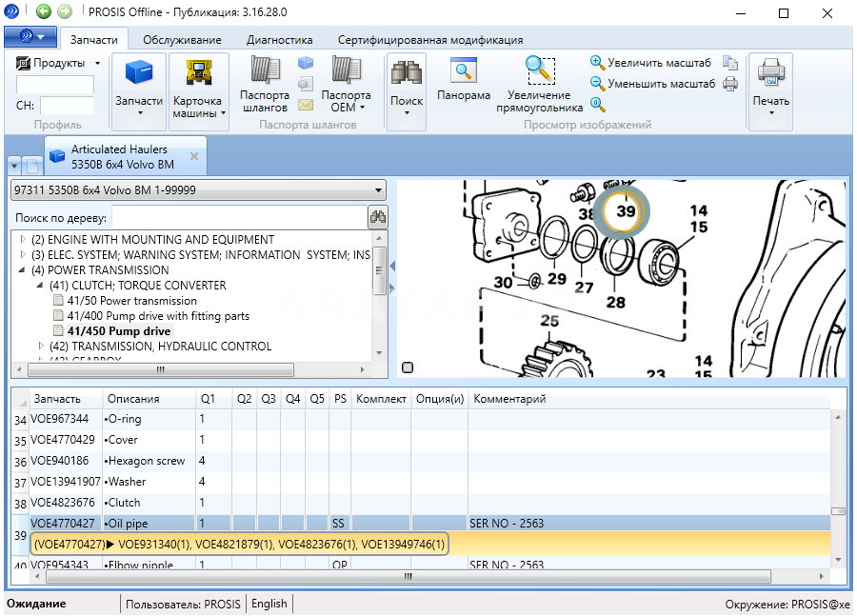Screen dimensions: 857x616
Task: Click the Поиск по дереву search field
Action: pyautogui.click(x=239, y=217)
